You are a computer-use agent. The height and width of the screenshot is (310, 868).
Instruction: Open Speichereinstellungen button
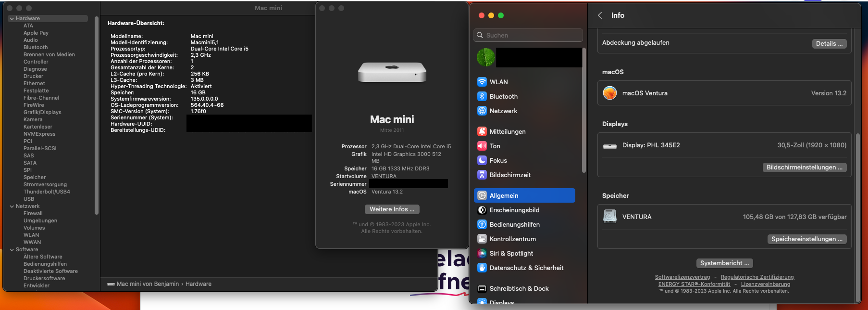(x=807, y=239)
